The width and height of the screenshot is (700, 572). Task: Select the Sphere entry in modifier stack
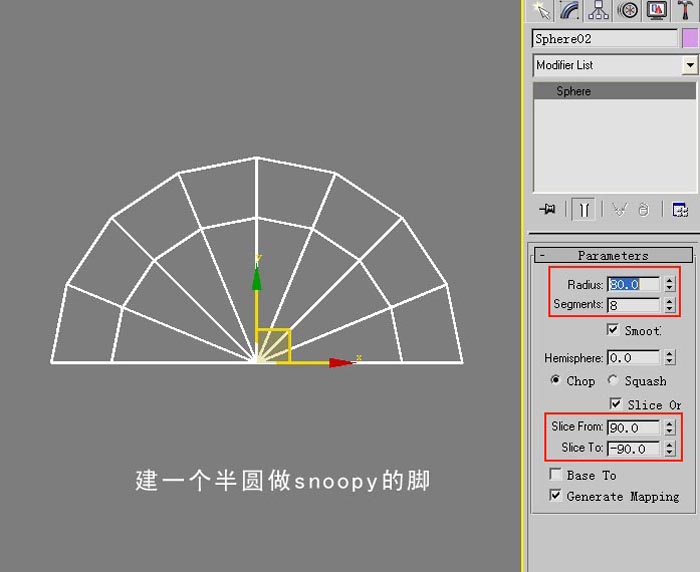(x=615, y=91)
